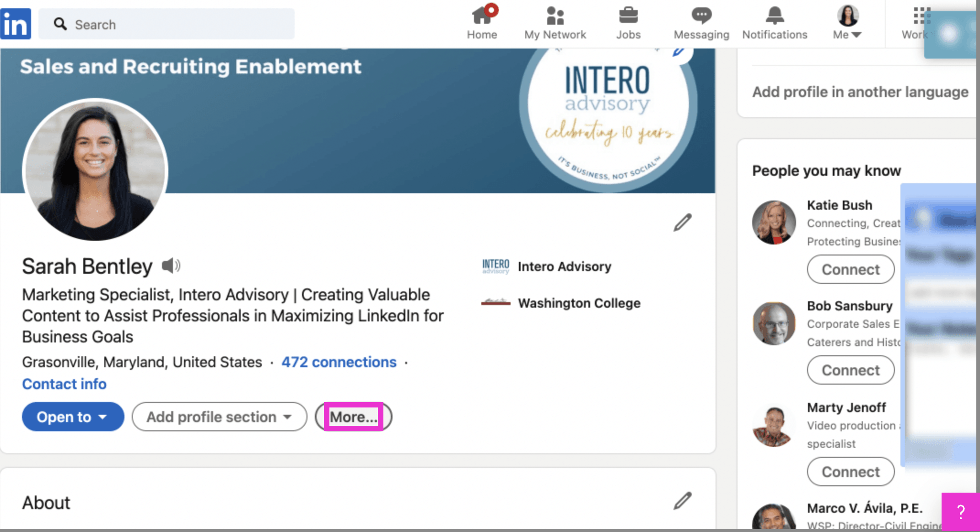Edit the background banner pencil icon
This screenshot has height=532, width=980.
(679, 51)
